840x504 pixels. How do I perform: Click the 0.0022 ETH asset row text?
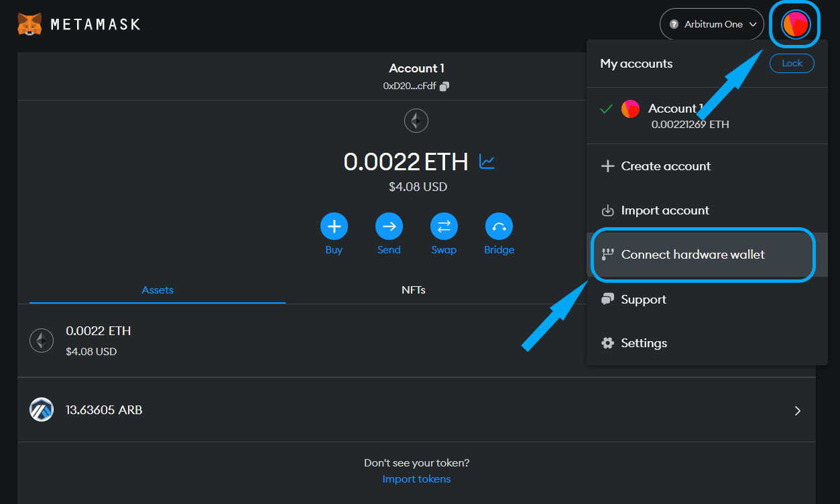click(x=99, y=331)
